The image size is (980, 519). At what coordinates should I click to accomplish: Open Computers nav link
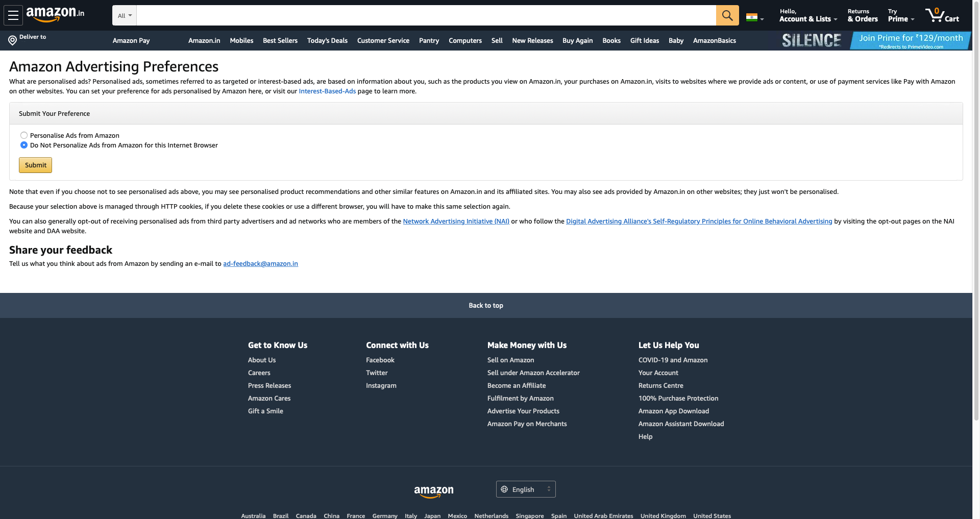pyautogui.click(x=465, y=40)
